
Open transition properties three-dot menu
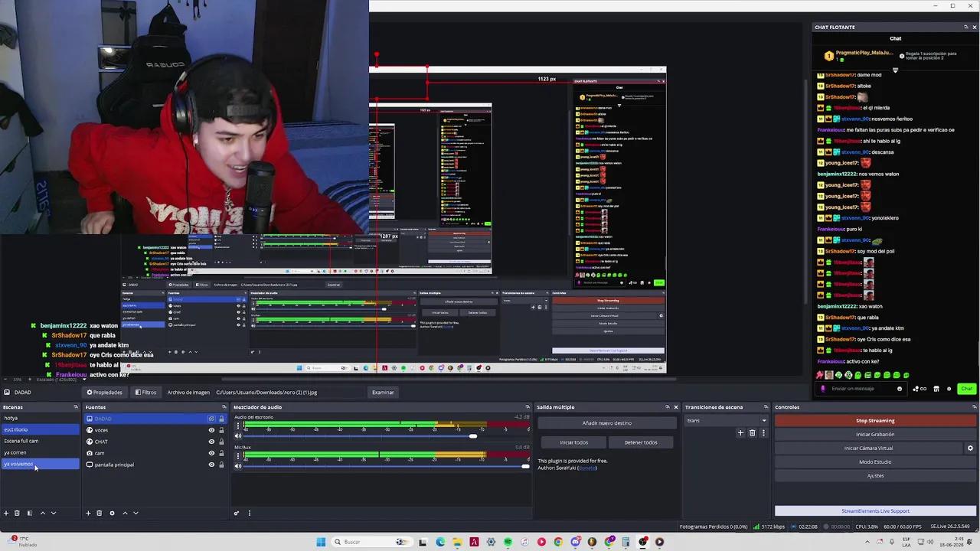point(763,432)
